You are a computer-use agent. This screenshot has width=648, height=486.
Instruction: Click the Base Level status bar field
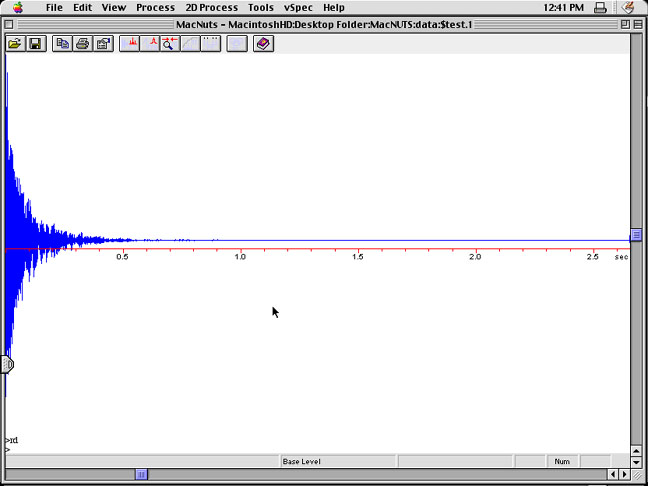coord(301,461)
